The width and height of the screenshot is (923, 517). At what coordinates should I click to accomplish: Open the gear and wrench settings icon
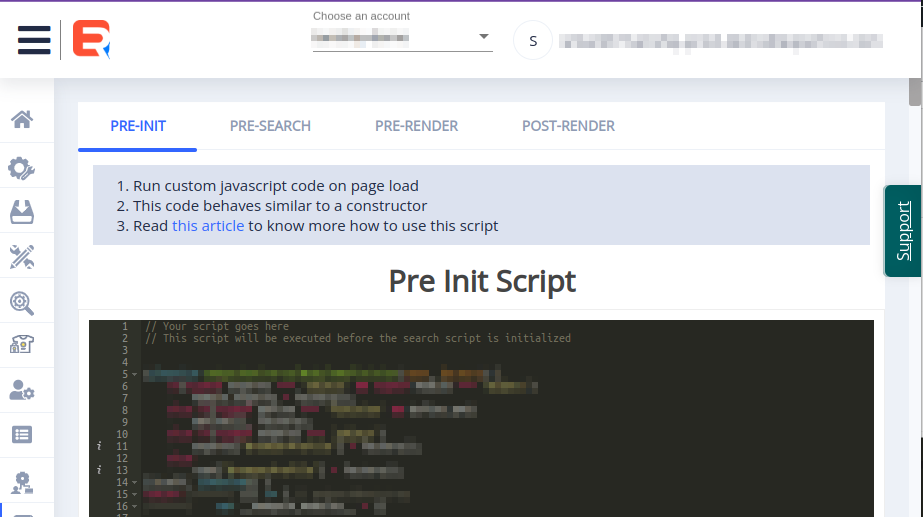coord(22,168)
